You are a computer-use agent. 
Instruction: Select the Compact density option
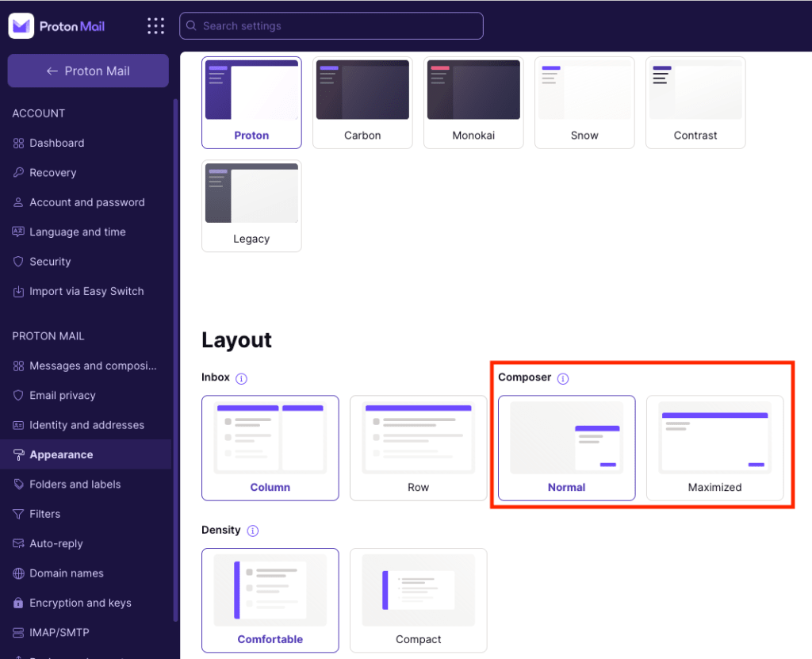[418, 600]
